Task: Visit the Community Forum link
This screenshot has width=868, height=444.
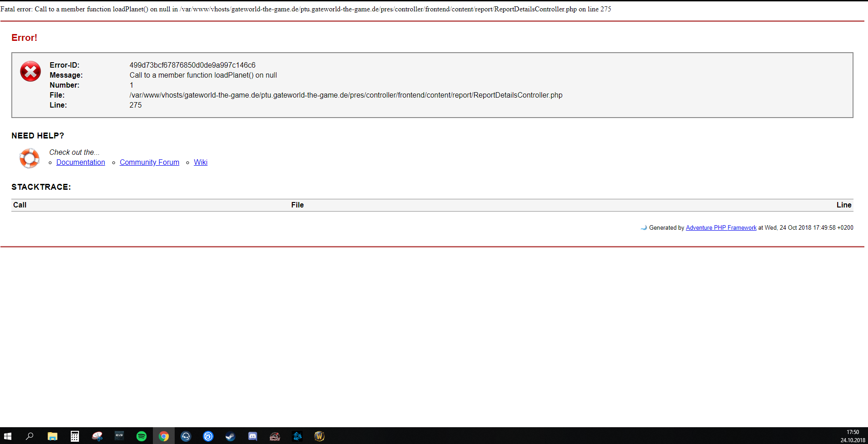Action: pyautogui.click(x=149, y=163)
